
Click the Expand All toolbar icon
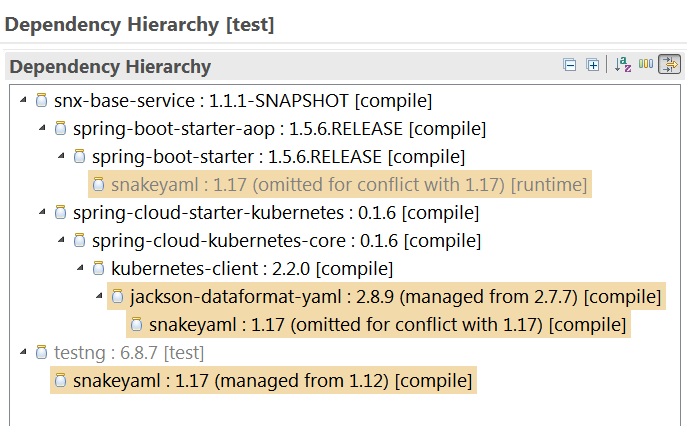[x=593, y=65]
